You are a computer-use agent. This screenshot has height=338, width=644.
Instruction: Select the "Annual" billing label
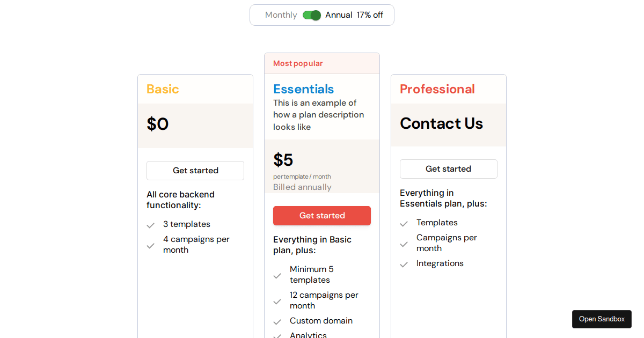click(339, 15)
